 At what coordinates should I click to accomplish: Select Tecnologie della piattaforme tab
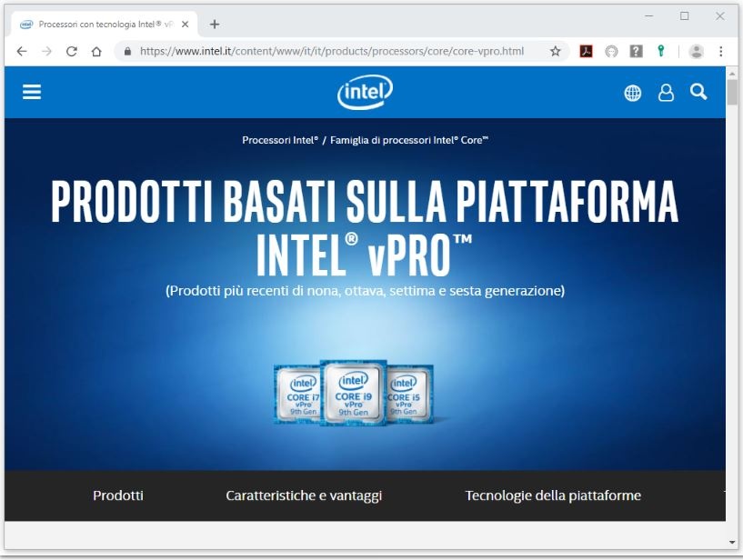553,495
